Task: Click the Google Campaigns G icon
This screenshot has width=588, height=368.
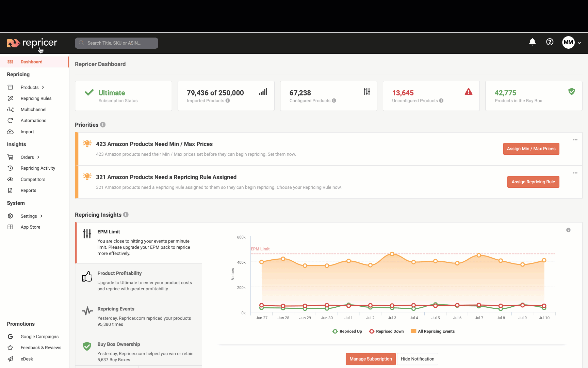Action: (x=10, y=337)
